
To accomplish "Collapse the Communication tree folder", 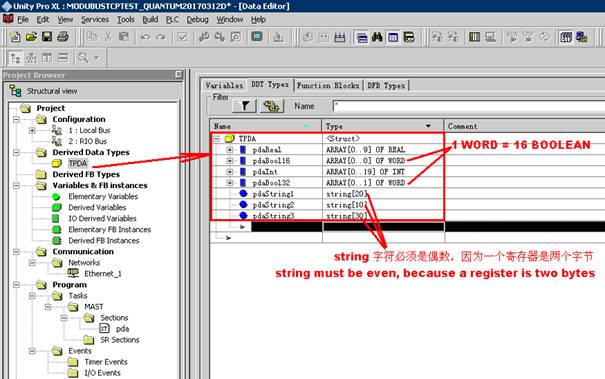I will tap(16, 252).
